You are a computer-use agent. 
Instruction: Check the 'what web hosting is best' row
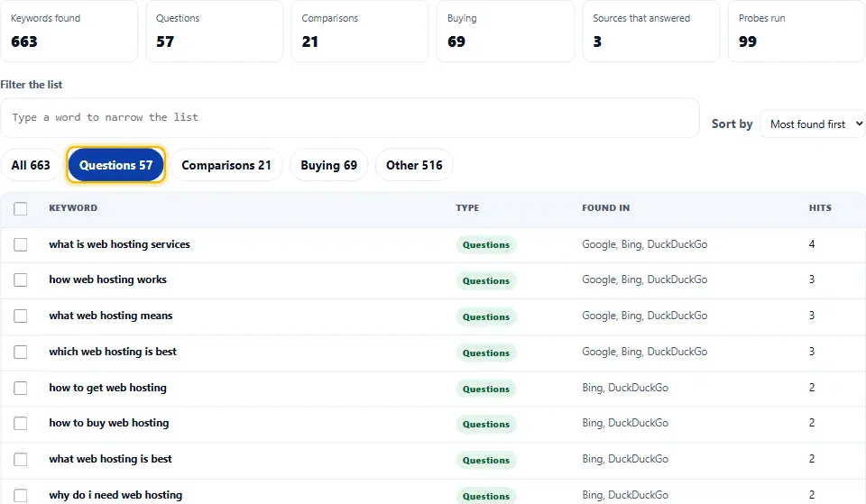(x=21, y=459)
